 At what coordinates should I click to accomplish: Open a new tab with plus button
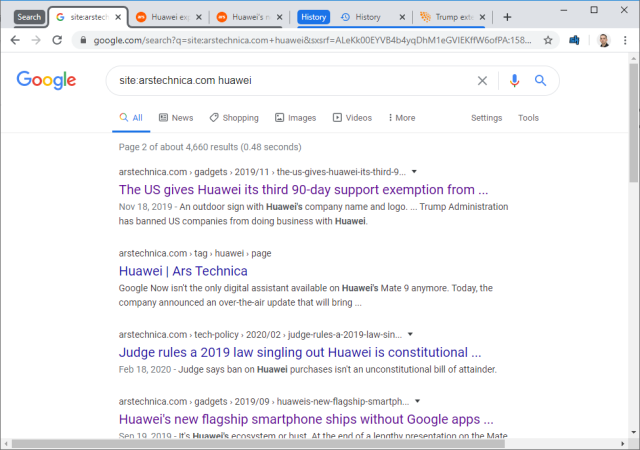point(507,17)
